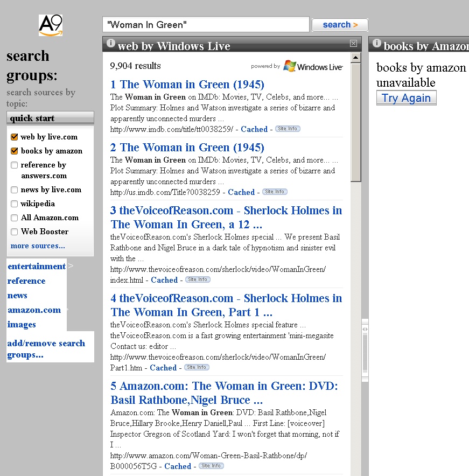Uncheck books by amazon source

[x=14, y=151]
